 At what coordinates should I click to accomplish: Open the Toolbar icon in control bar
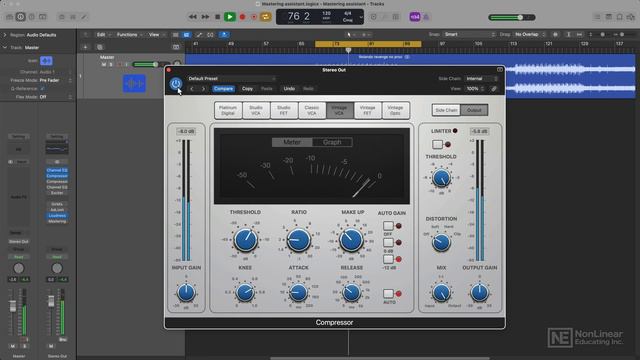[42, 17]
